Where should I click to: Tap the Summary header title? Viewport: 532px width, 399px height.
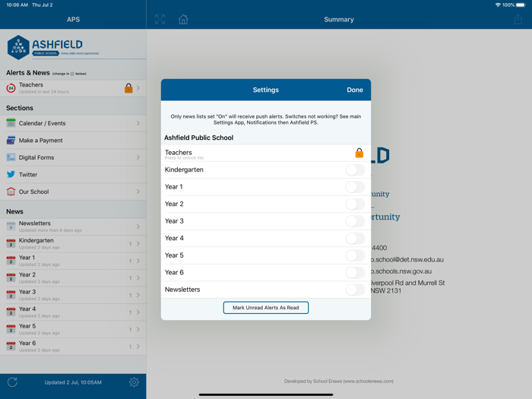click(339, 19)
